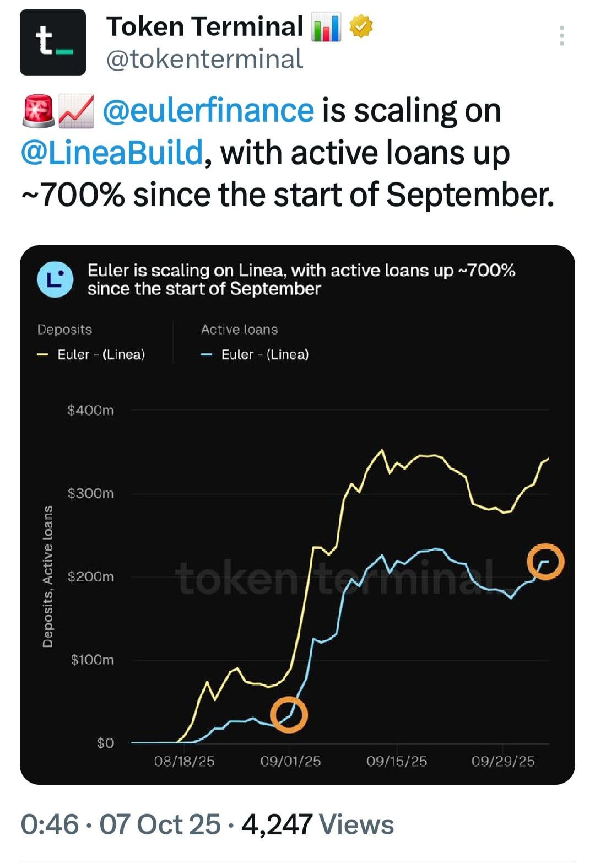Open Token Terminal profile avatar

pos(53,42)
